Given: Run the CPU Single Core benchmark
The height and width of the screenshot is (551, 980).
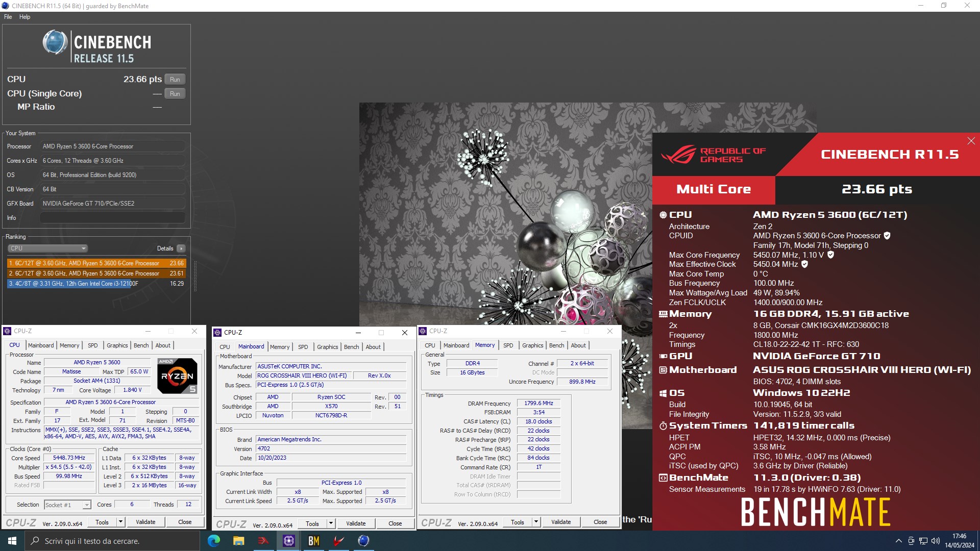Looking at the screenshot, I should [175, 94].
